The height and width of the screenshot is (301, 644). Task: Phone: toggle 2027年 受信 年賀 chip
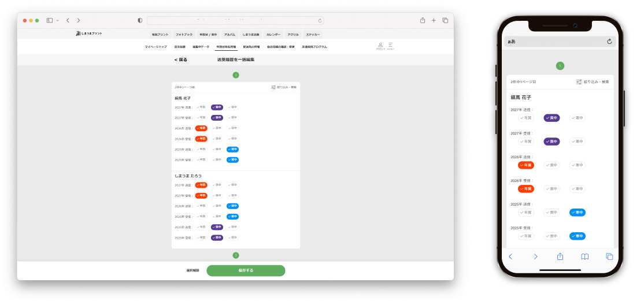[x=526, y=142]
